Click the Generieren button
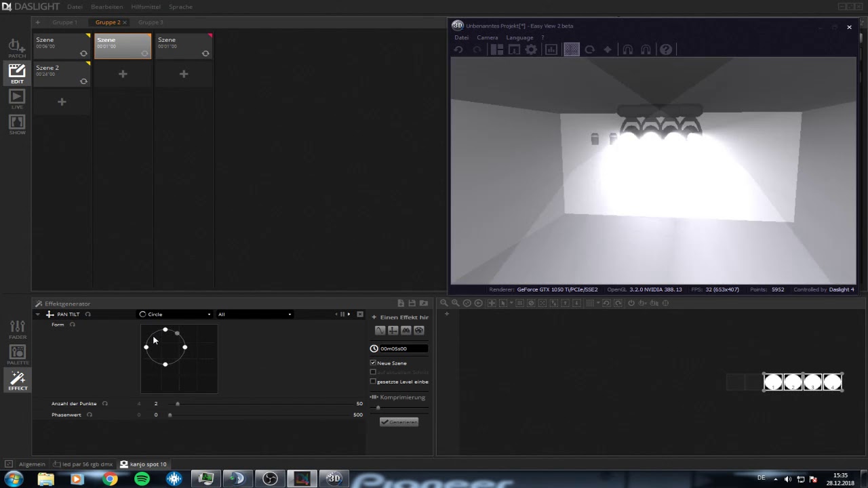 click(399, 422)
